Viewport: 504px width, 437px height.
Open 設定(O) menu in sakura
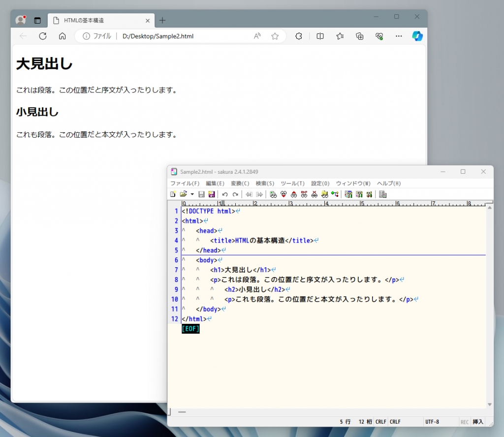click(x=320, y=184)
